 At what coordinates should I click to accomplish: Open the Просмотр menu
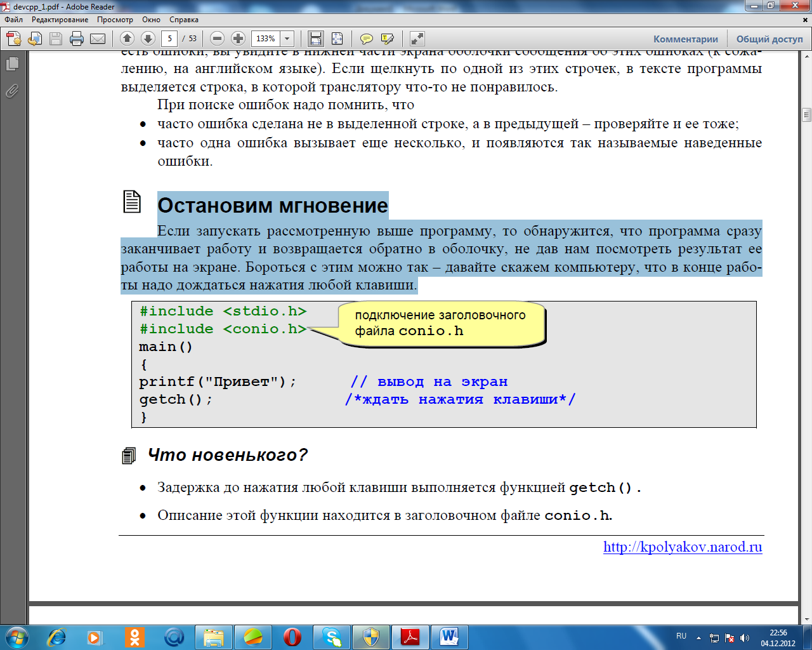point(115,20)
